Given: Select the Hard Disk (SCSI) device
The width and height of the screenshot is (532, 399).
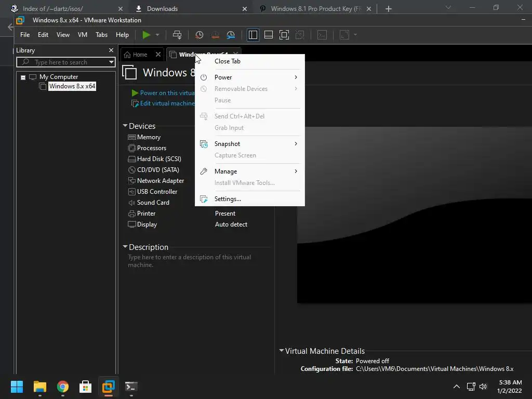Looking at the screenshot, I should [x=154, y=159].
